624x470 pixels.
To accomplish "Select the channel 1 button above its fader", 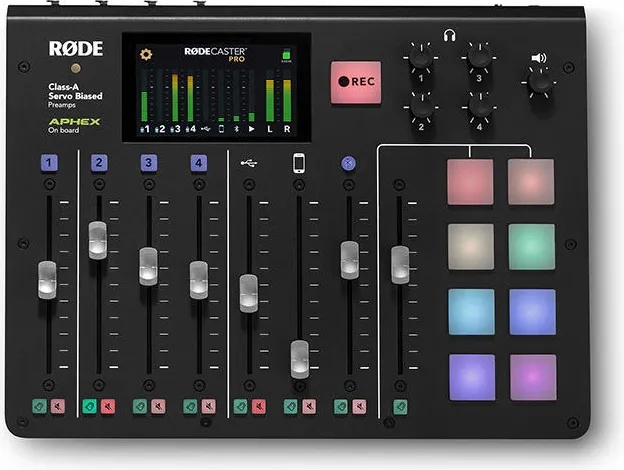I will [49, 162].
